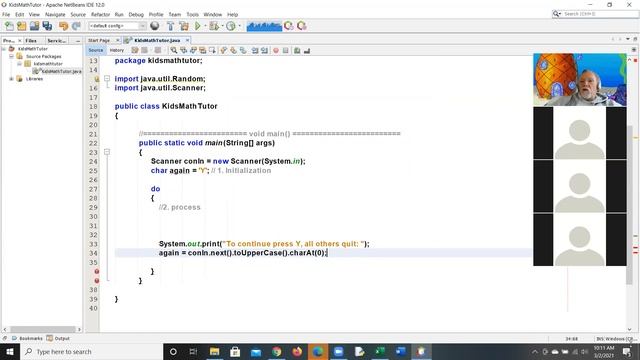The image size is (640, 360).
Task: Click the last icon on the editor toolbar
Action: (307, 50)
